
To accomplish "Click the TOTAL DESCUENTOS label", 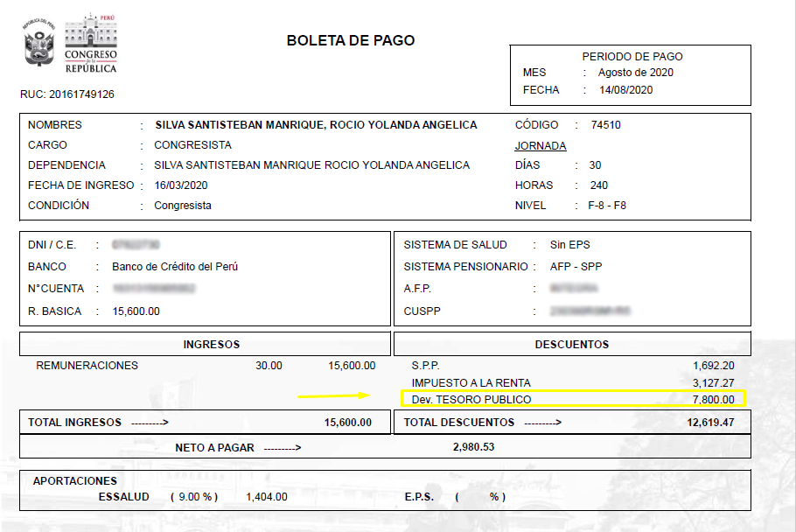I will (x=459, y=423).
